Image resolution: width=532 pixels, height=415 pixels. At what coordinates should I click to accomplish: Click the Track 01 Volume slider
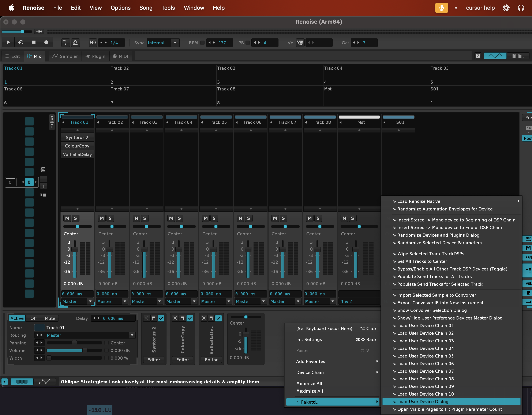click(74, 350)
